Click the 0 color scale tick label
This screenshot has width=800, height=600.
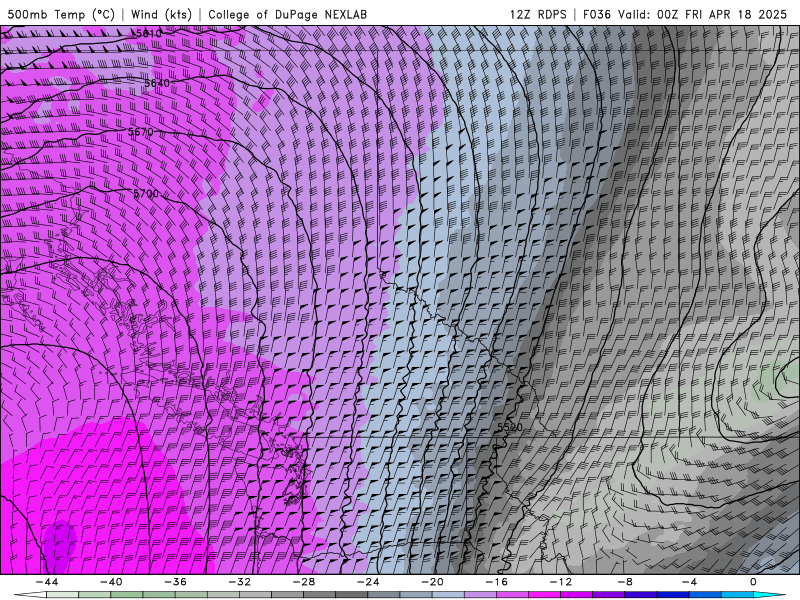pos(754,582)
